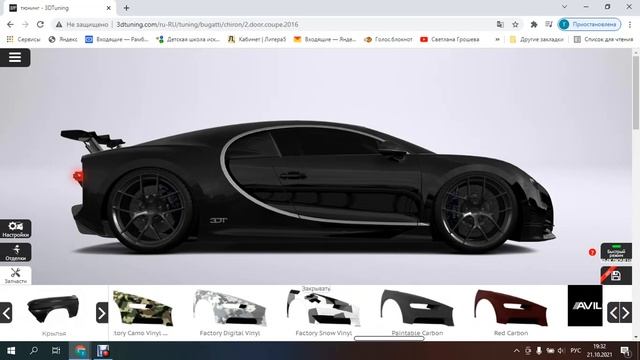Go back in the browser
This screenshot has width=640, height=360.
click(x=10, y=24)
